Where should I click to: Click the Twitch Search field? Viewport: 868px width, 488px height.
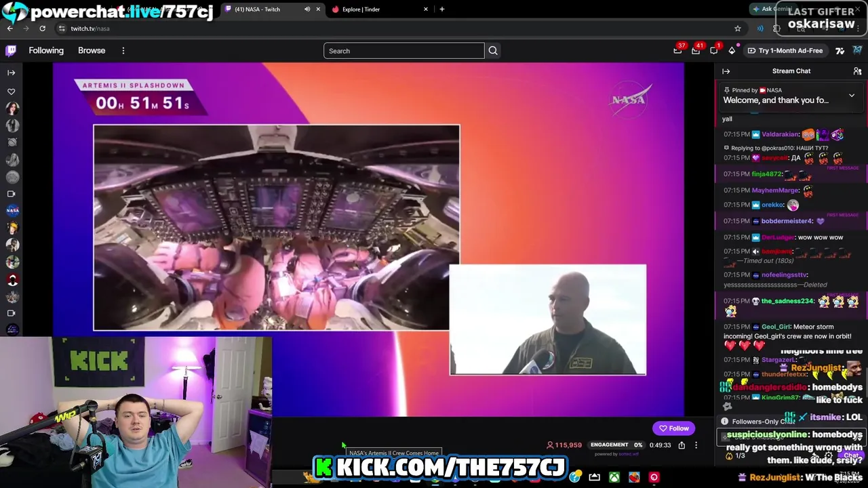point(404,51)
